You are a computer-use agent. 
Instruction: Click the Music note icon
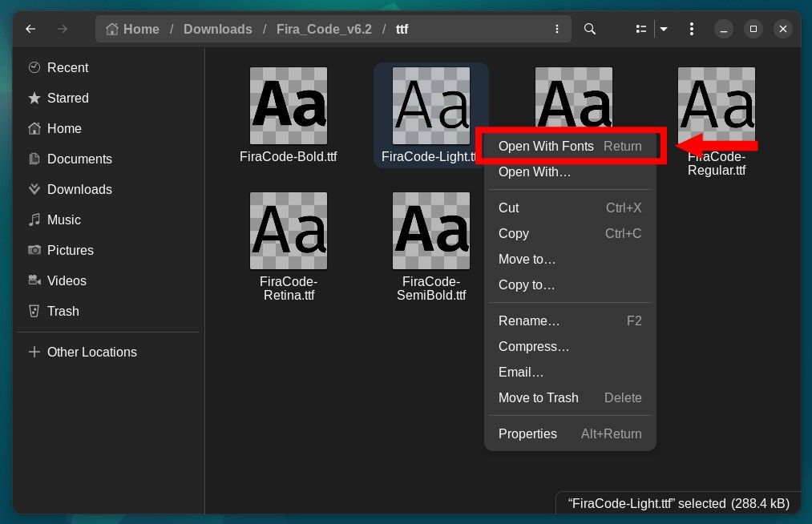point(34,220)
